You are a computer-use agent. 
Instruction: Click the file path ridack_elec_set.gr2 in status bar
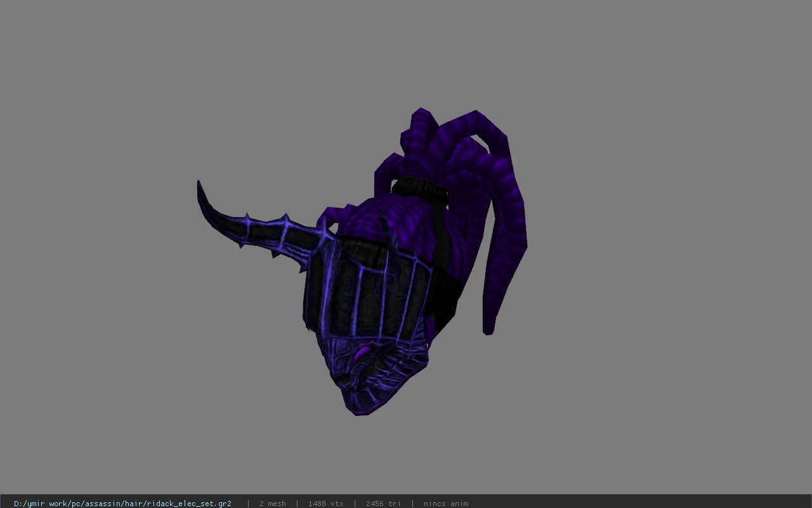[122, 504]
